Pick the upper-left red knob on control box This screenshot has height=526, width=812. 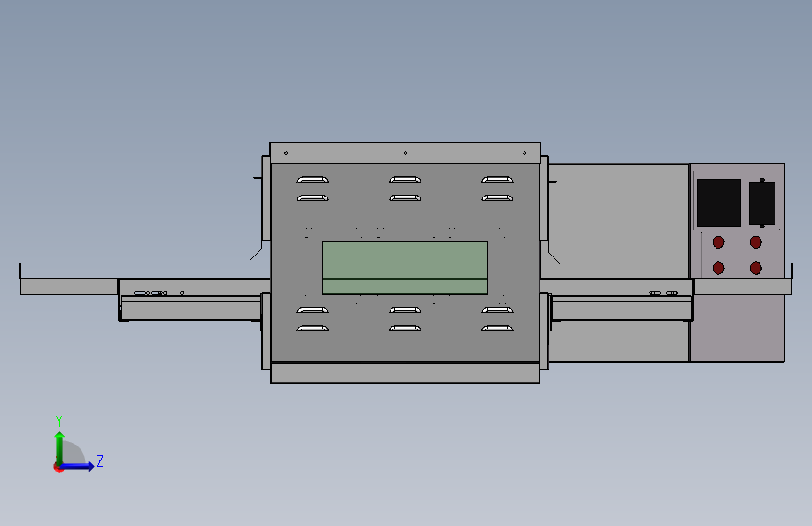[718, 241]
